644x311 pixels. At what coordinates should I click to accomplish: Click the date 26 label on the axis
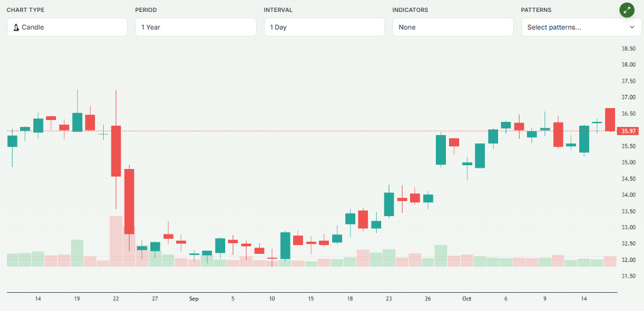tap(428, 300)
